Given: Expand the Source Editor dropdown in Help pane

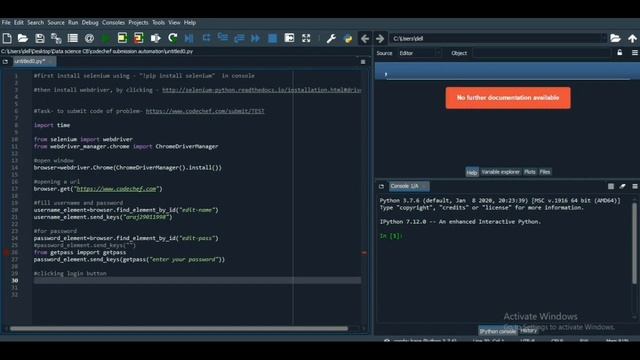Looking at the screenshot, I should pyautogui.click(x=419, y=53).
